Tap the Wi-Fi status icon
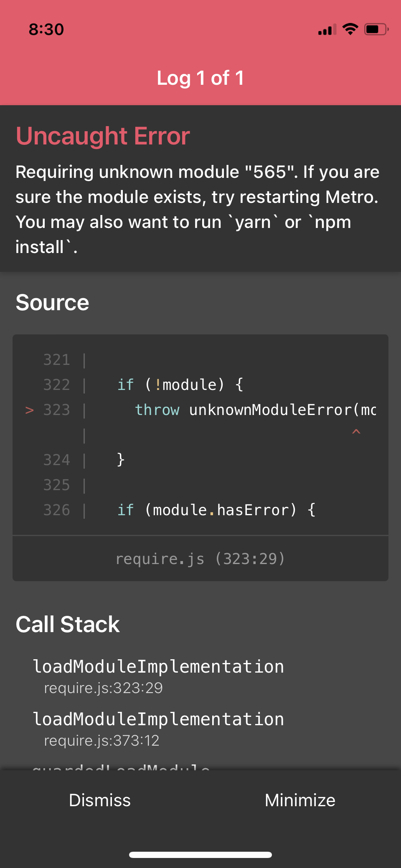The height and width of the screenshot is (868, 401). (350, 29)
